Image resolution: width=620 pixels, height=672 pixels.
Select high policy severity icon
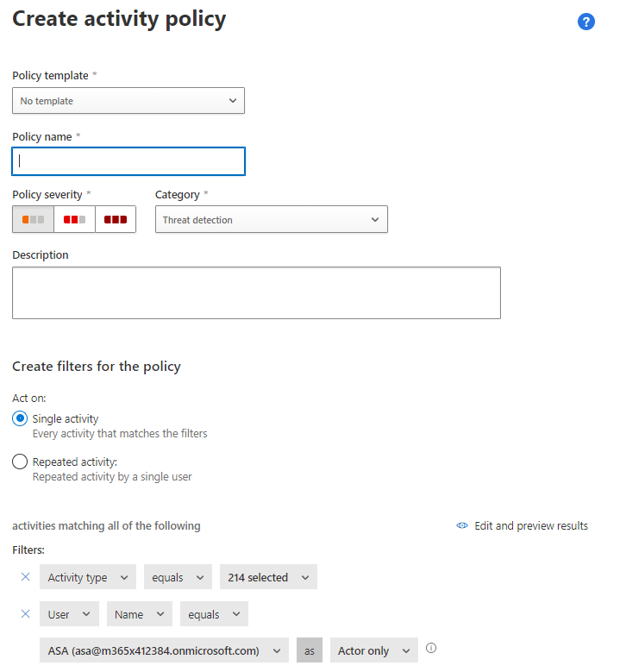point(116,219)
